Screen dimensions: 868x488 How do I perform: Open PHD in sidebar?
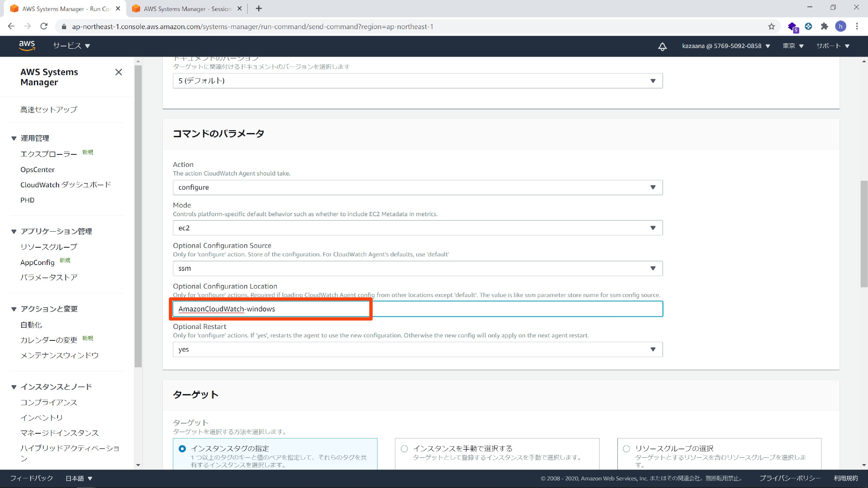pyautogui.click(x=27, y=200)
